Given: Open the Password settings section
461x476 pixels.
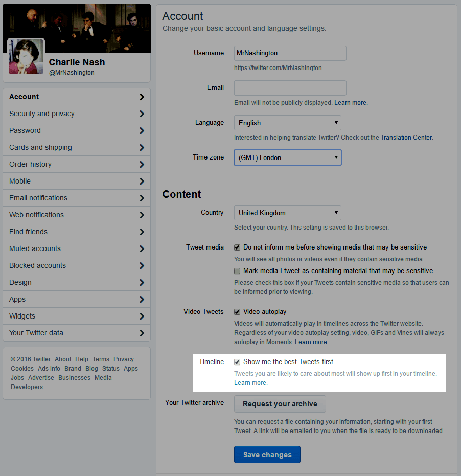Looking at the screenshot, I should click(77, 130).
